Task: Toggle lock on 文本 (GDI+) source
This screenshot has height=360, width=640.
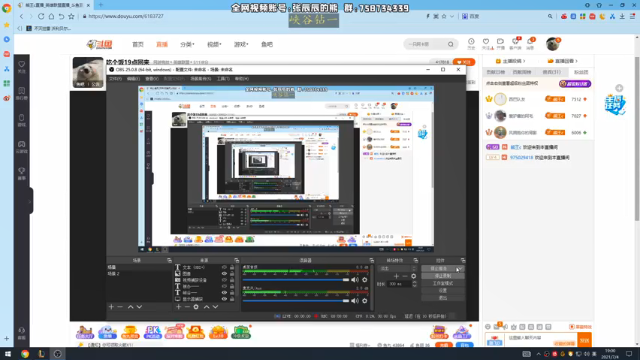Action: click(232, 267)
